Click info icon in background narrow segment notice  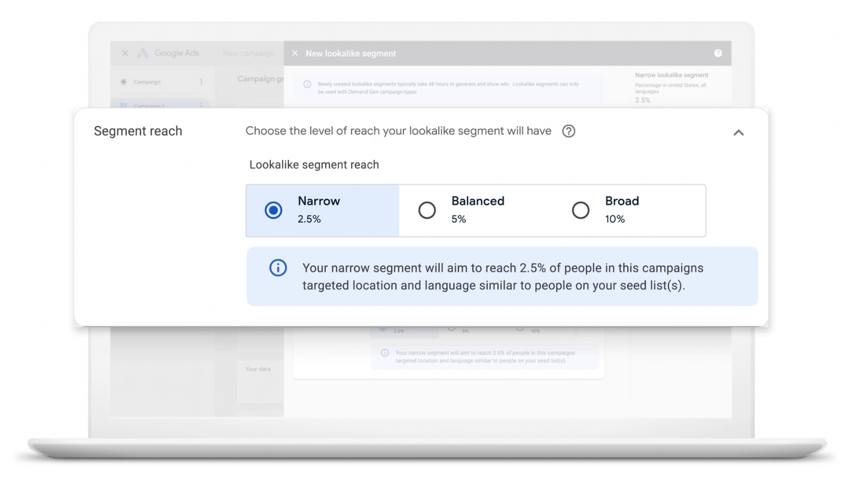tap(385, 353)
